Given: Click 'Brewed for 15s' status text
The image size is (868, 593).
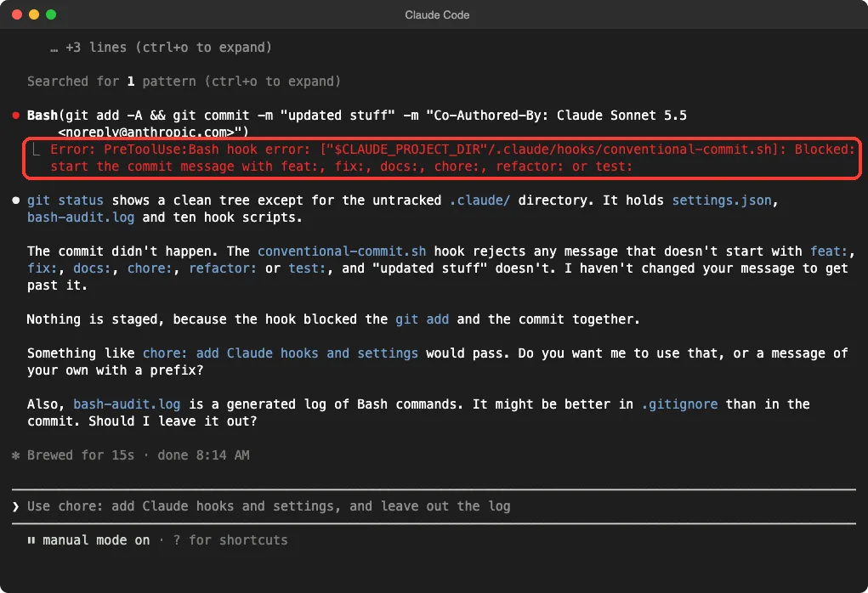Looking at the screenshot, I should click(x=81, y=455).
